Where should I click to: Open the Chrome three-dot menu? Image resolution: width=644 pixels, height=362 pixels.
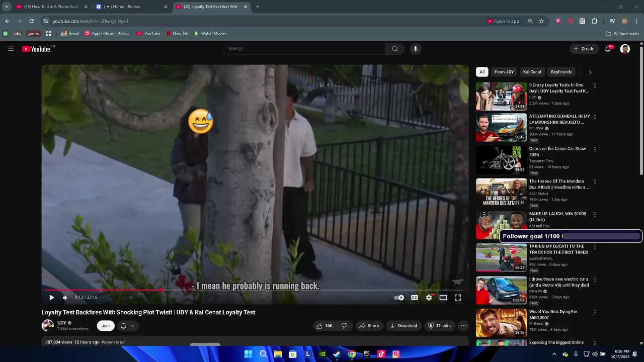636,21
